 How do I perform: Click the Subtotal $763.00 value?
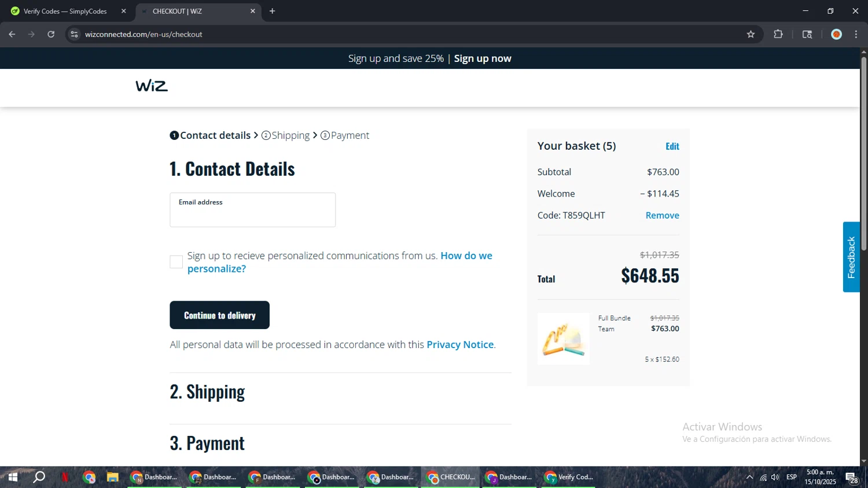pos(663,172)
